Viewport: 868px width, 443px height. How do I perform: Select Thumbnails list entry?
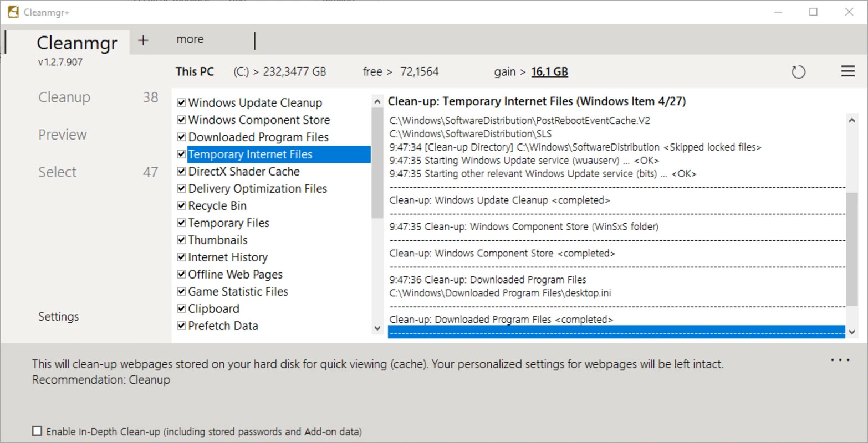click(218, 240)
